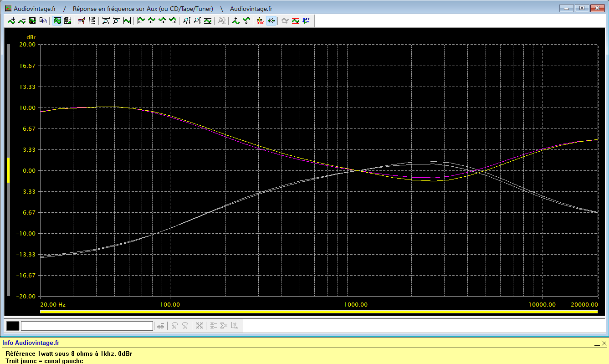
Task: Open the black color swatch below the graph
Action: pos(13,326)
